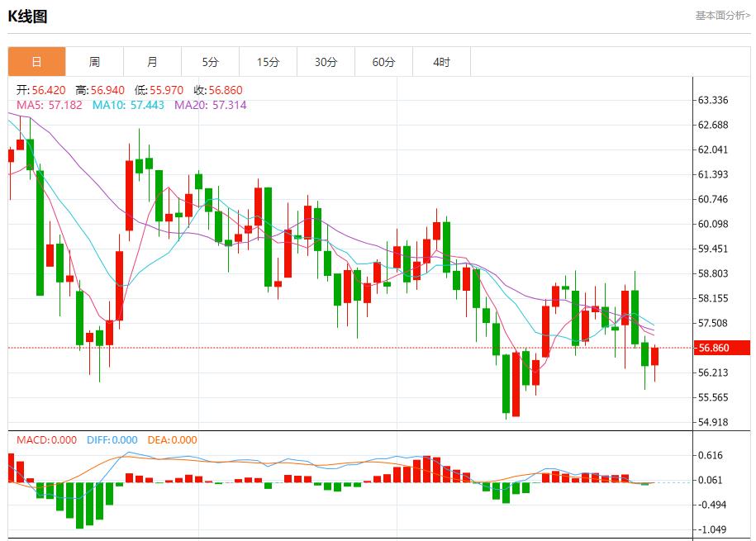This screenshot has height=541, width=756.
Task: Choose the 15分 interval tab
Action: (x=268, y=62)
